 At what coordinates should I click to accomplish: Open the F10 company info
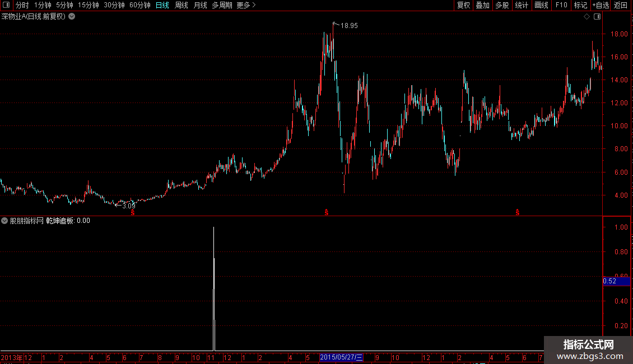(561, 5)
